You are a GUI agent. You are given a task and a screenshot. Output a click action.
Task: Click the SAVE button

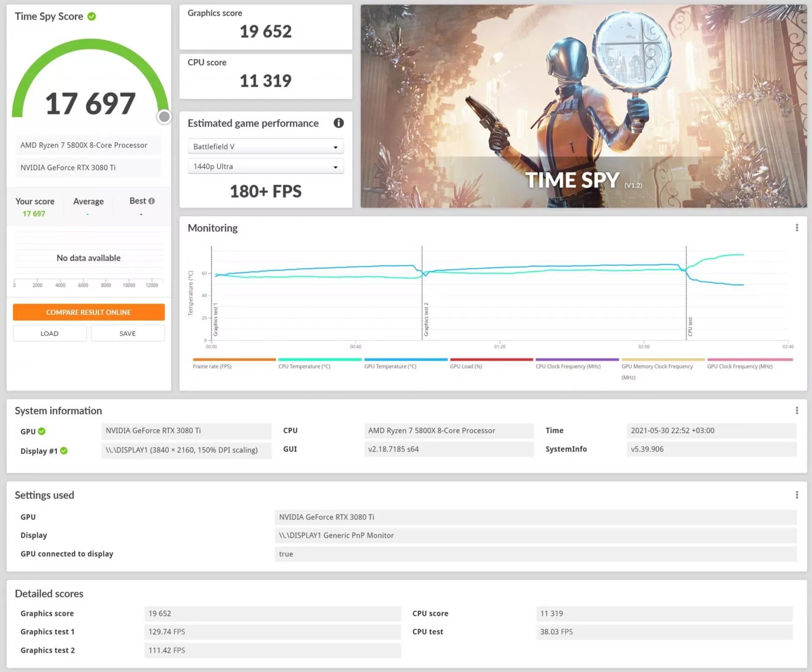pyautogui.click(x=127, y=333)
